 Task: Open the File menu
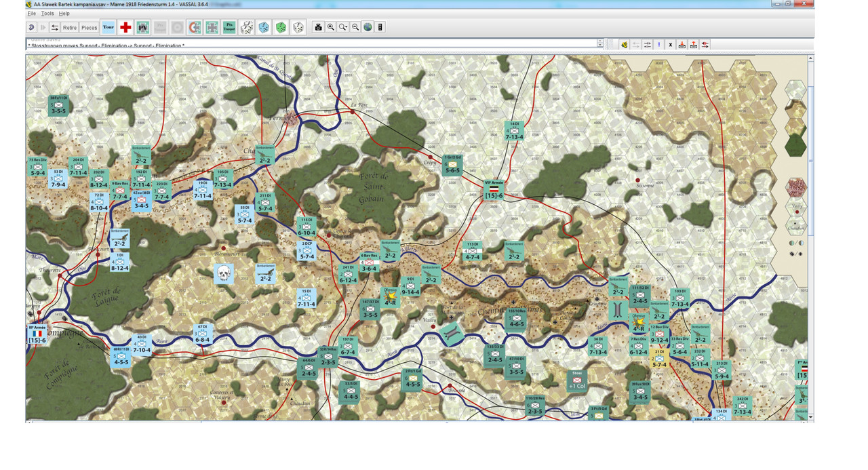pyautogui.click(x=31, y=14)
